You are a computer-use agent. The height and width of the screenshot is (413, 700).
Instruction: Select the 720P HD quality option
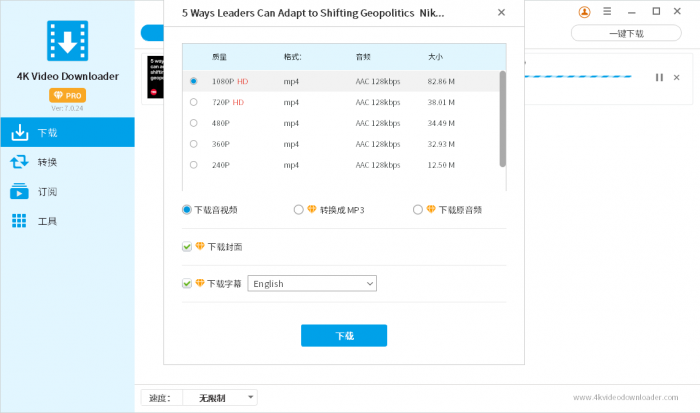[193, 102]
